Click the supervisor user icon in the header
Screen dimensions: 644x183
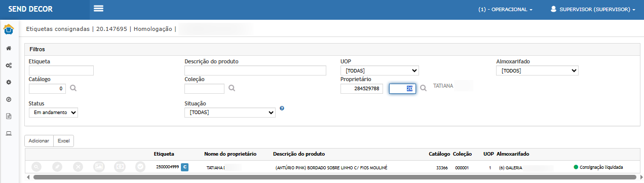(554, 9)
